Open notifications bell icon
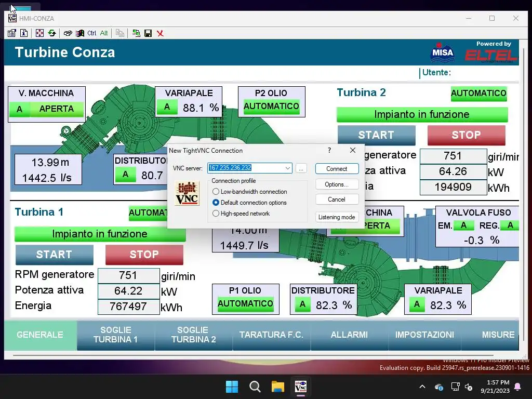Viewport: 532px width, 399px height. tap(518, 387)
